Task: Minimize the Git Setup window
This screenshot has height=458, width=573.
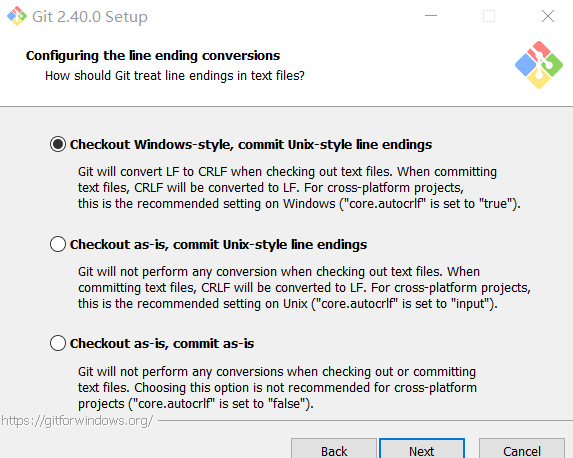Action: point(431,16)
